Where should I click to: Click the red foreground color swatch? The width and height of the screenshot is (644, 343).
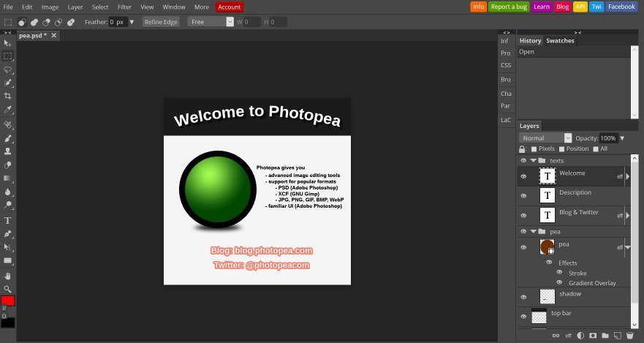(8, 301)
